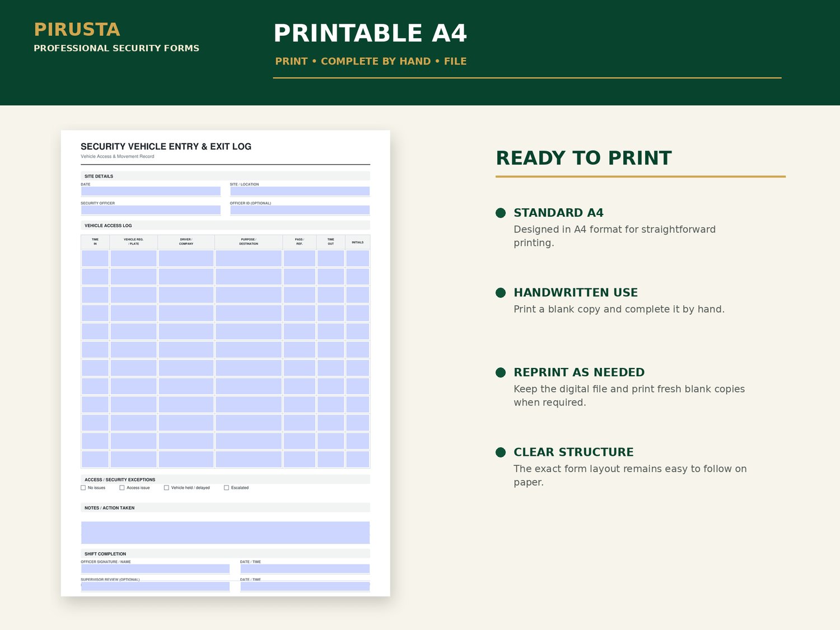Click the SUPERVISOR REVIEW (OPTIONAL) field
Viewport: 840px width, 630px height.
pos(155,586)
